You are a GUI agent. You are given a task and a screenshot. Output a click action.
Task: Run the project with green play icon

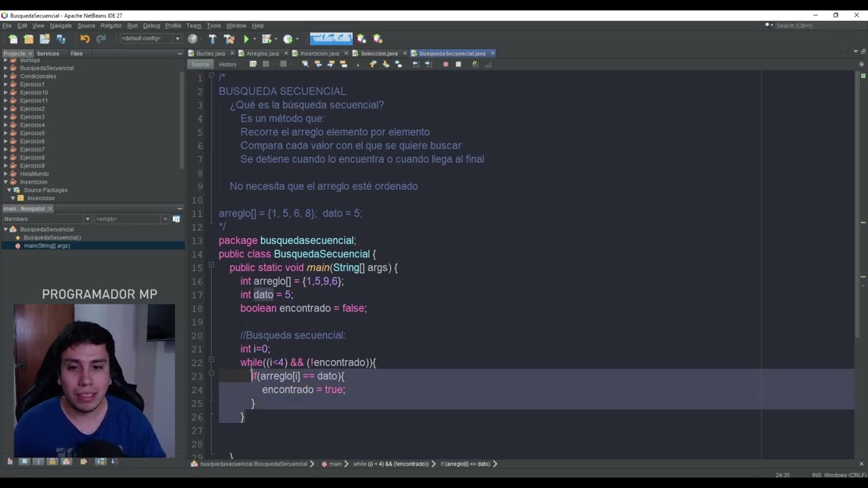click(x=247, y=39)
